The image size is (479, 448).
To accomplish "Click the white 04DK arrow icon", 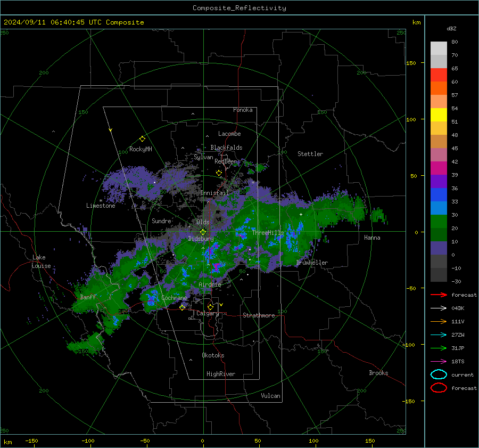I will (439, 308).
